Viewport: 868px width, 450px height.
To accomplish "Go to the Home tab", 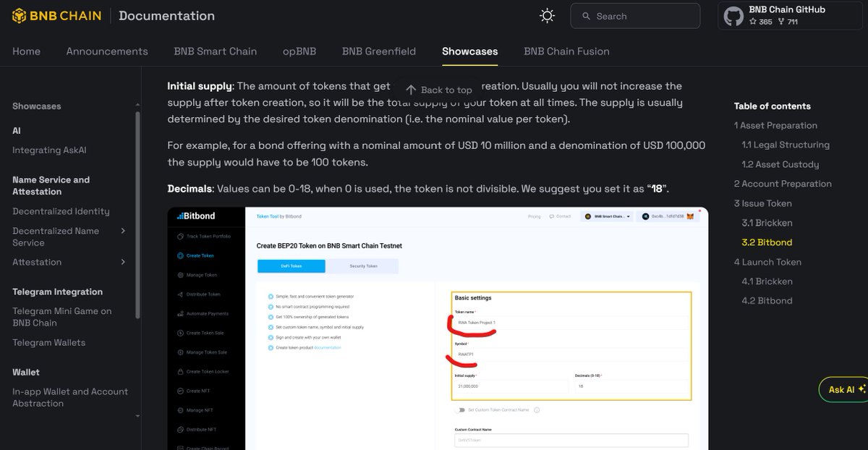I will pos(26,51).
